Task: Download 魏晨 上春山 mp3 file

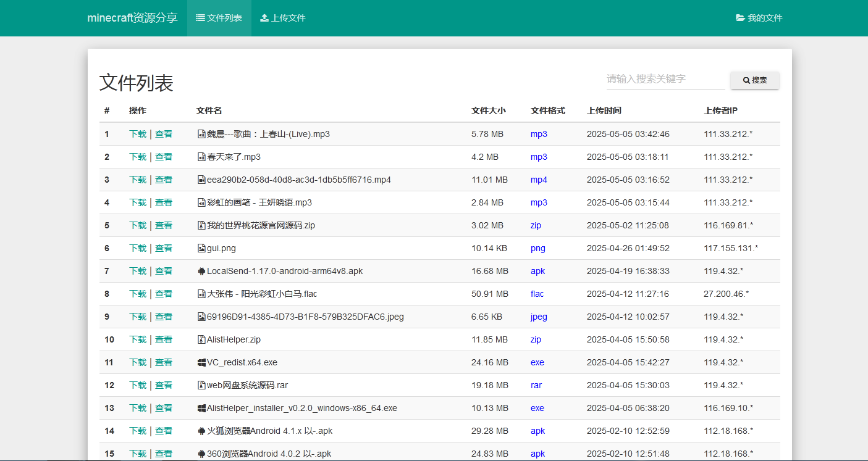Action: [x=138, y=134]
